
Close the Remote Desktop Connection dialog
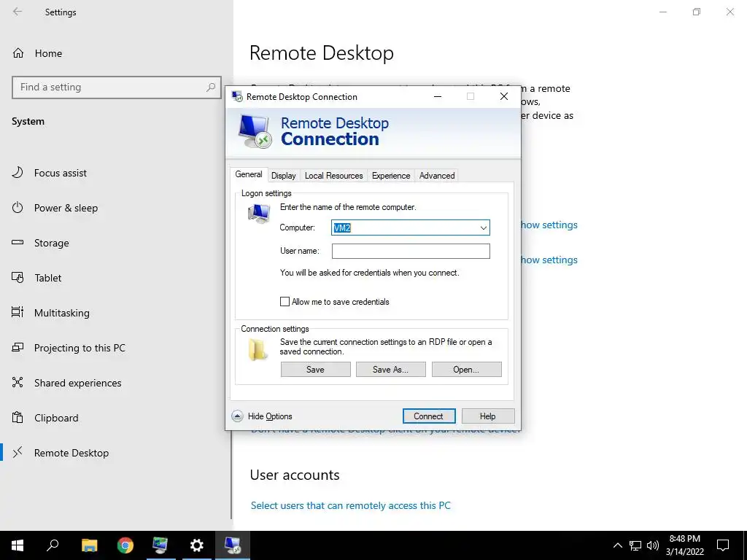click(x=504, y=96)
